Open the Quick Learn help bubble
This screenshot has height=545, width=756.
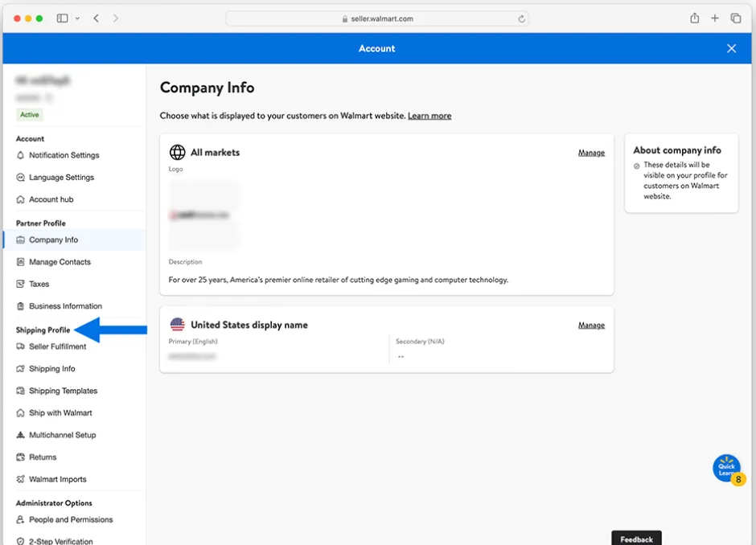point(726,467)
